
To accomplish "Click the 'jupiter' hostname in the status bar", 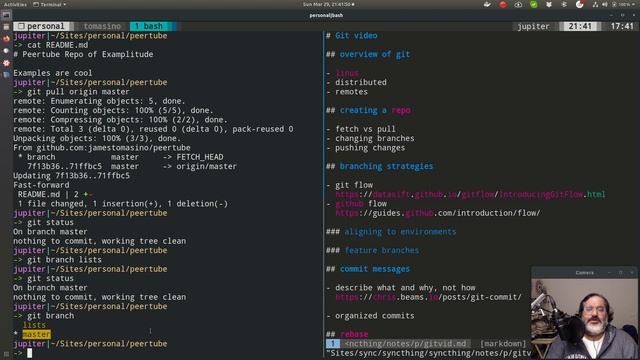I will [x=533, y=26].
